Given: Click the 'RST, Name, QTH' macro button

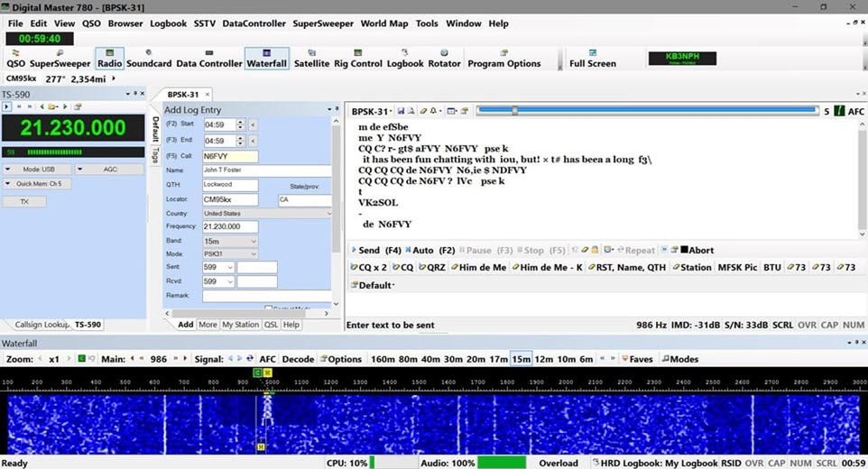Looking at the screenshot, I should (628, 267).
